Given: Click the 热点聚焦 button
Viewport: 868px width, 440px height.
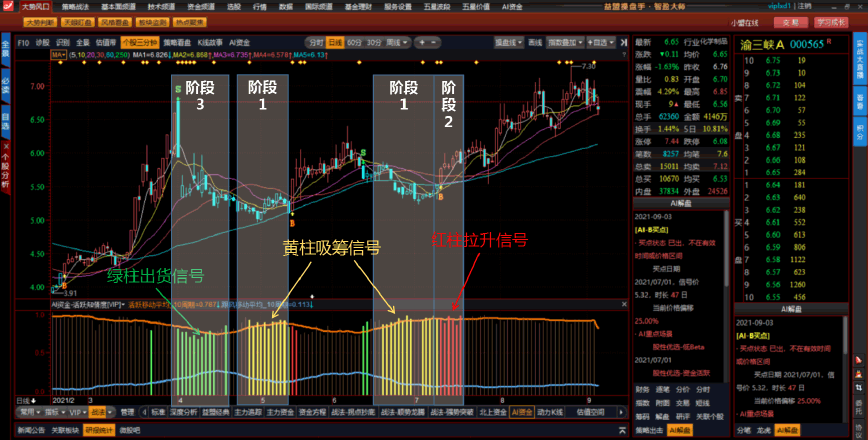Looking at the screenshot, I should click(x=189, y=23).
